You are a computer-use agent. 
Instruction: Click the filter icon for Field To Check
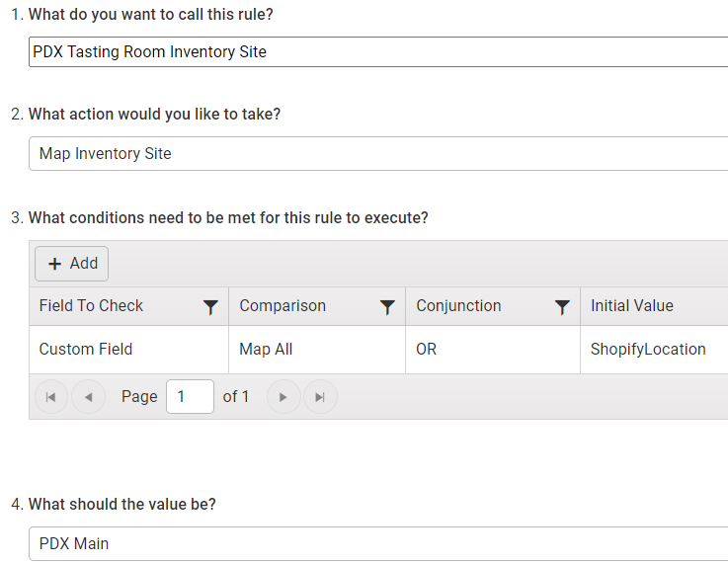210,307
